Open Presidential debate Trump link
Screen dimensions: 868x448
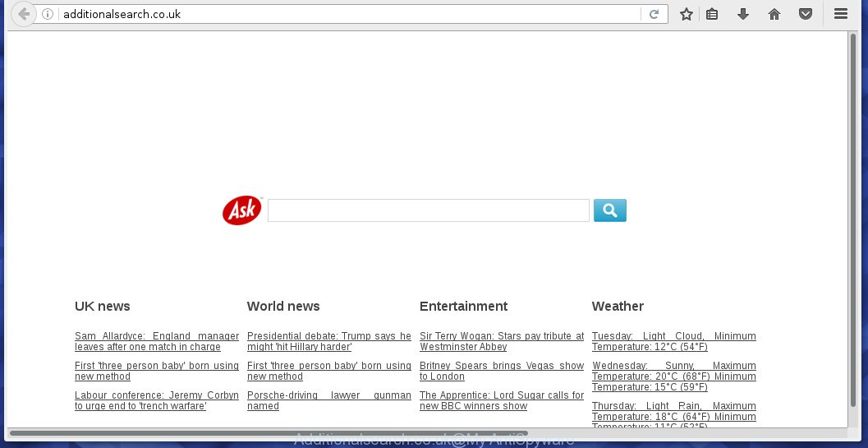pyautogui.click(x=328, y=341)
